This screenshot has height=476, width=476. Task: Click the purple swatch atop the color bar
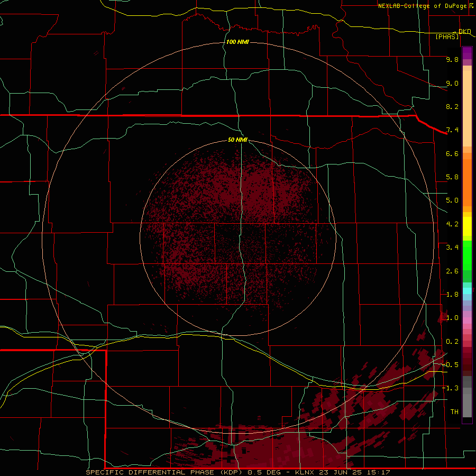(x=467, y=53)
